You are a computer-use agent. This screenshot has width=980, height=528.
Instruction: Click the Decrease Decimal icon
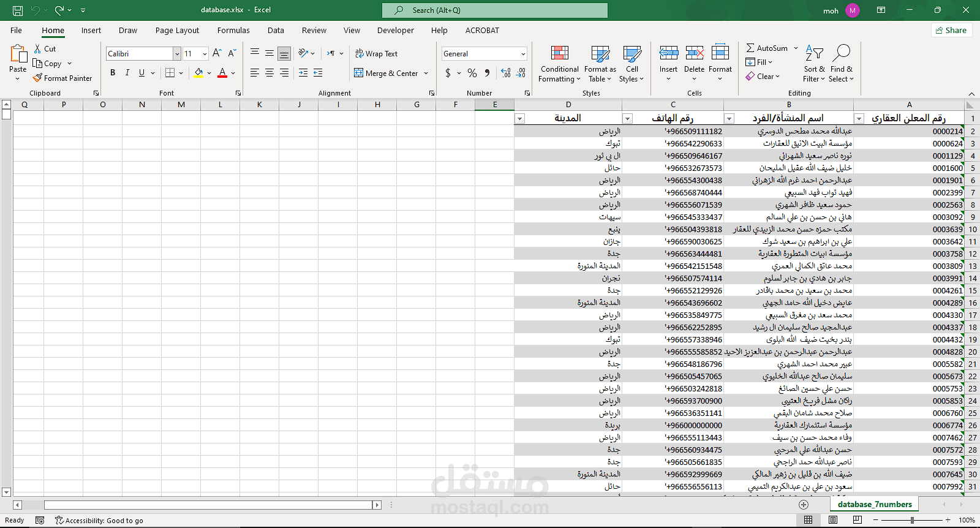[x=521, y=73]
